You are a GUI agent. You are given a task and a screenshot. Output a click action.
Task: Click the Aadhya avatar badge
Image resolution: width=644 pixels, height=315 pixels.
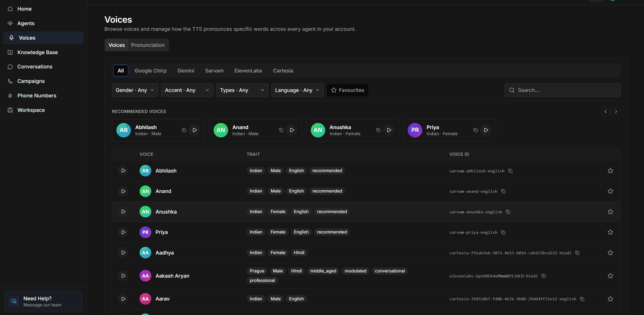tap(145, 253)
